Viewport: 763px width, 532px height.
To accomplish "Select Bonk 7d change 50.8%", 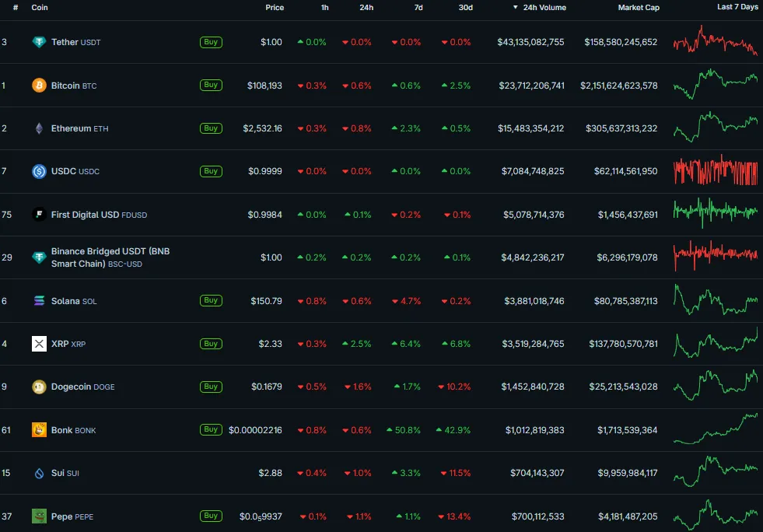I will 404,430.
